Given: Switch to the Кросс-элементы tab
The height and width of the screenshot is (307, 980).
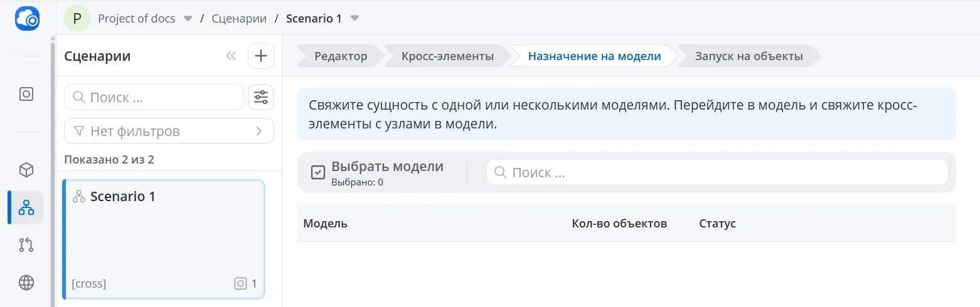Looking at the screenshot, I should click(447, 56).
